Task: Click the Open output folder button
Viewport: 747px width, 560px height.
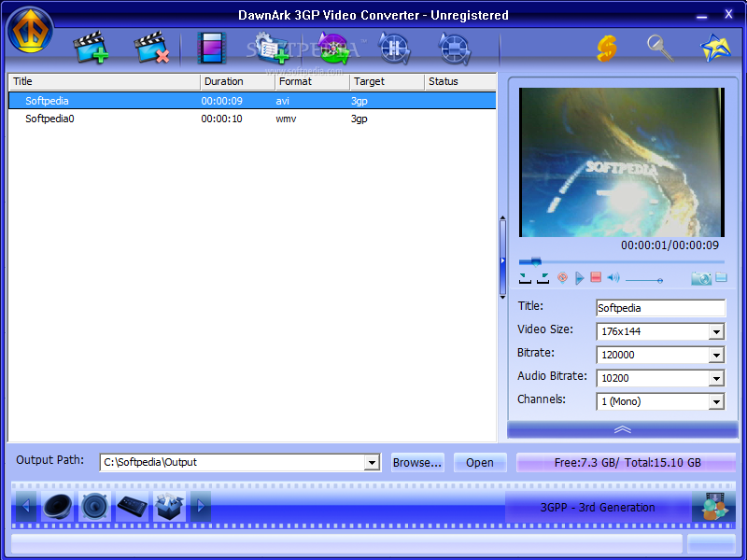Action: tap(480, 462)
